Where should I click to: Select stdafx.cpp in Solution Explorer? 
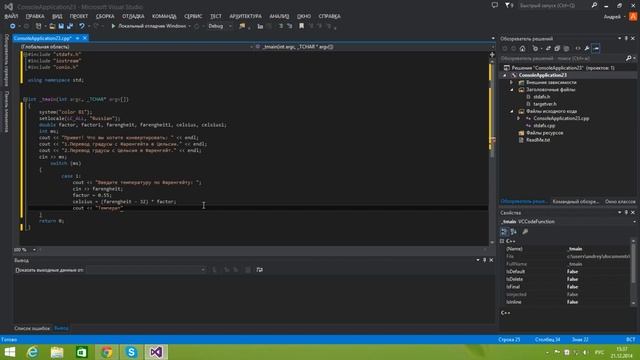544,126
